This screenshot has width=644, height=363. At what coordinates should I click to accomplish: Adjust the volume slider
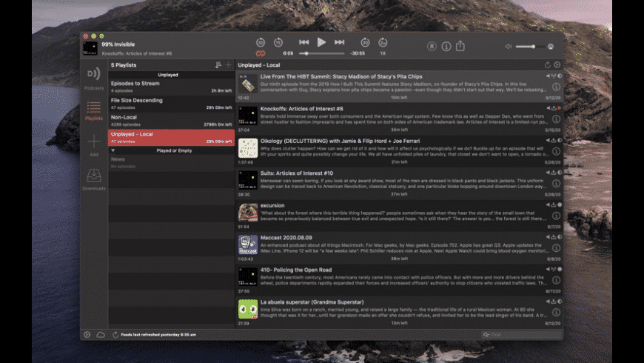[530, 47]
